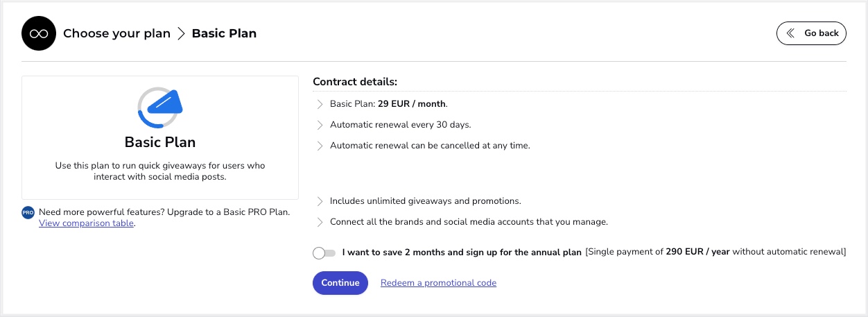Image resolution: width=868 pixels, height=317 pixels.
Task: Click the Basic Plan paper plane icon
Action: tap(160, 108)
